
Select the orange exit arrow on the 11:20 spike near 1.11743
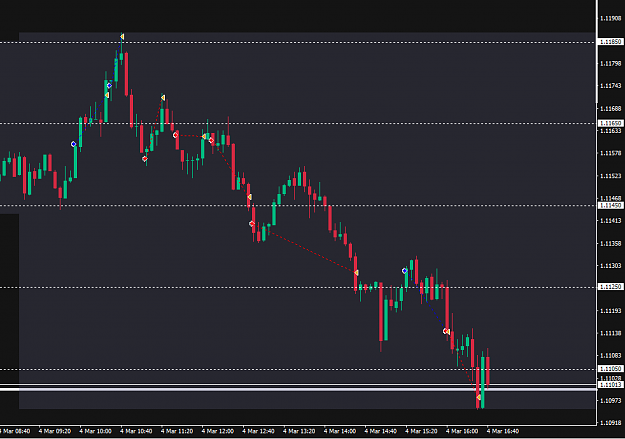163,98
